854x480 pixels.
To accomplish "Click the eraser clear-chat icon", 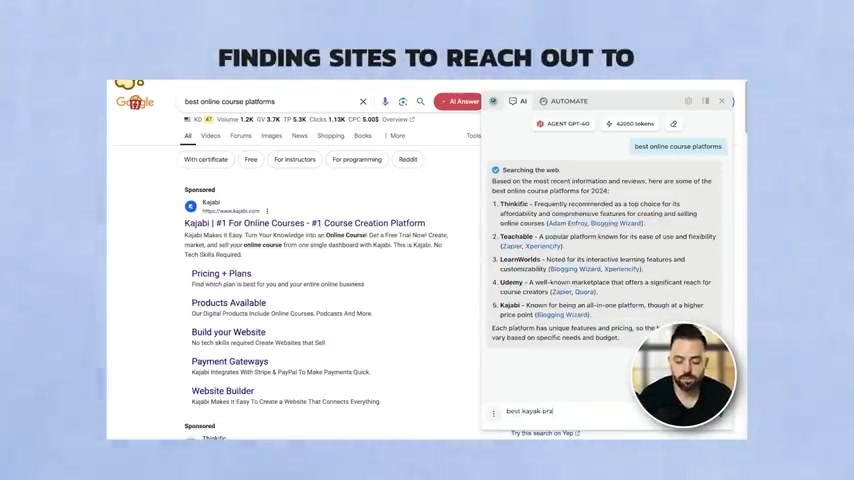I will click(674, 124).
